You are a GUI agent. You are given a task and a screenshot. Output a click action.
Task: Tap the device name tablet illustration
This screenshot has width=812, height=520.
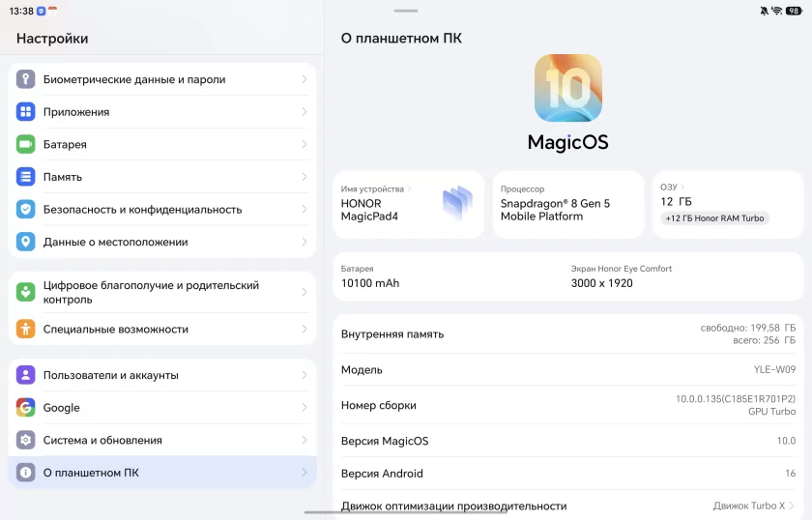[458, 203]
